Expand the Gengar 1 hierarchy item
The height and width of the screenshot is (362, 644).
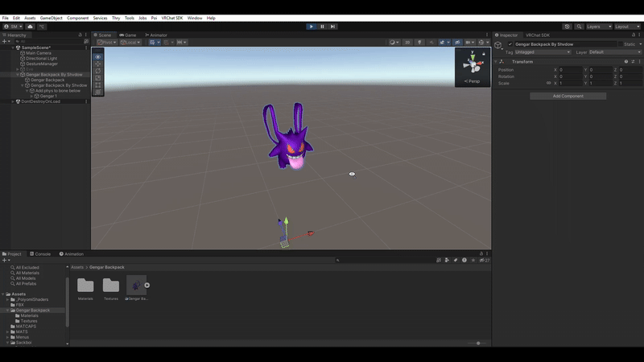click(31, 96)
